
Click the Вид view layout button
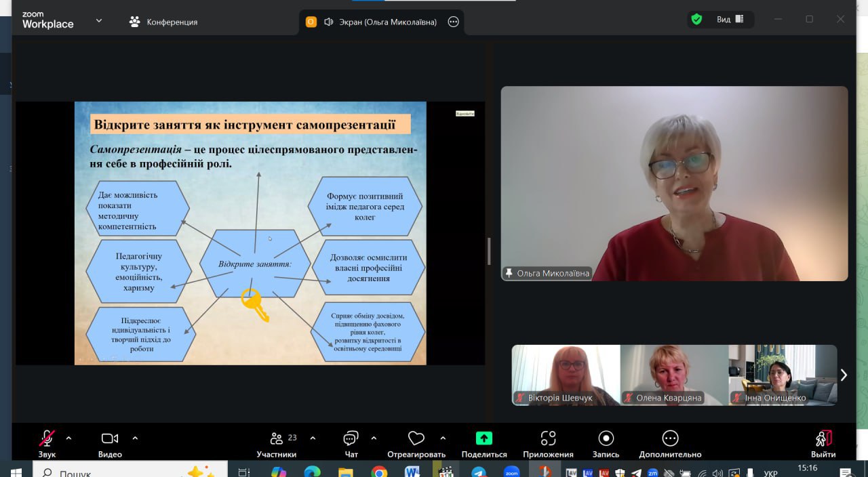pyautogui.click(x=730, y=20)
